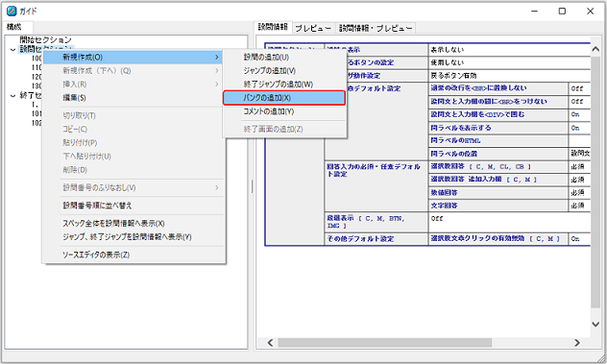Click 選択肢文字クリックの有効無効 [ C, M ] cell

click(x=498, y=239)
